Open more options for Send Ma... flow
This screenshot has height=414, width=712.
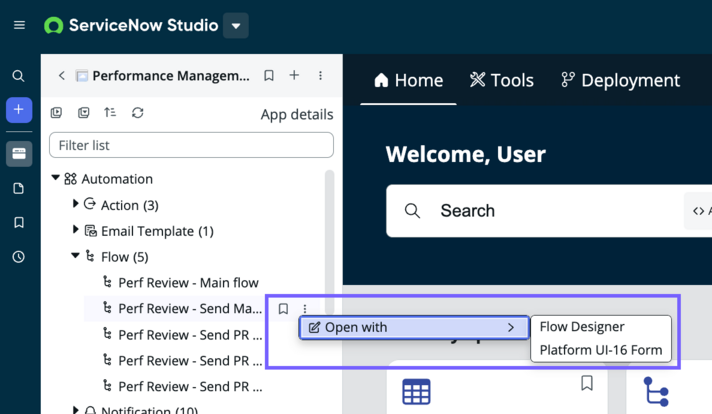coord(305,309)
